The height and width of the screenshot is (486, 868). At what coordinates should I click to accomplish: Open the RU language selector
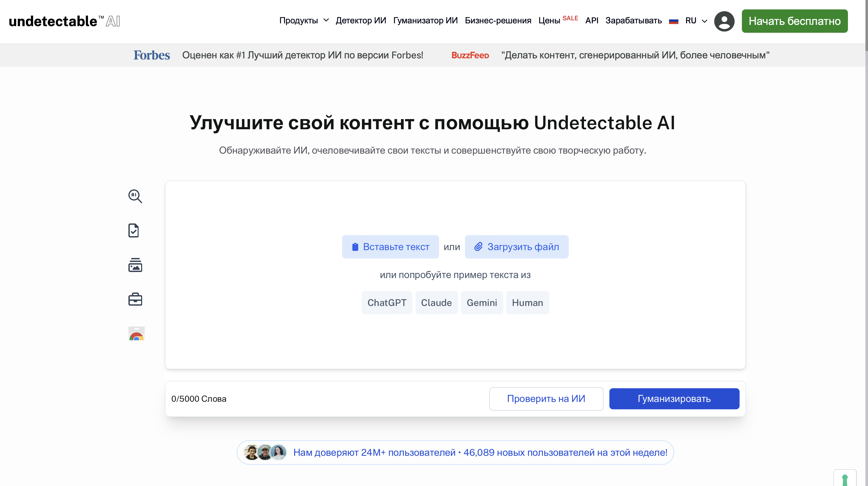coord(696,21)
